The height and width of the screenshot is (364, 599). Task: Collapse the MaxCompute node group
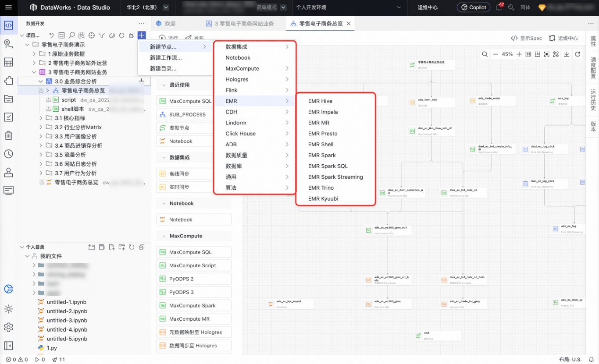164,236
